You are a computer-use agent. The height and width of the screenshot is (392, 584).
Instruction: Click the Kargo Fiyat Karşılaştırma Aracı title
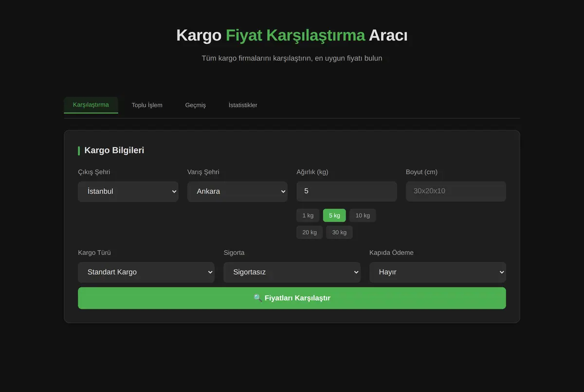[x=292, y=36]
